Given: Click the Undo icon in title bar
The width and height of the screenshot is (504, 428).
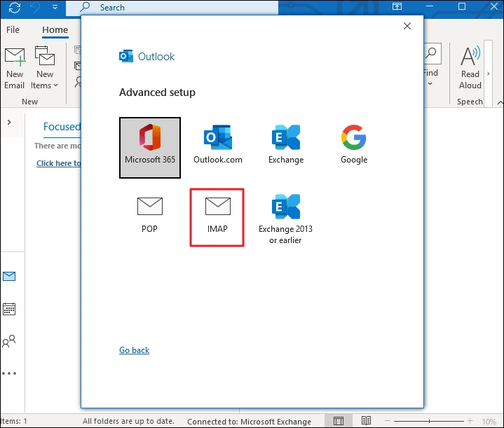Looking at the screenshot, I should [35, 7].
